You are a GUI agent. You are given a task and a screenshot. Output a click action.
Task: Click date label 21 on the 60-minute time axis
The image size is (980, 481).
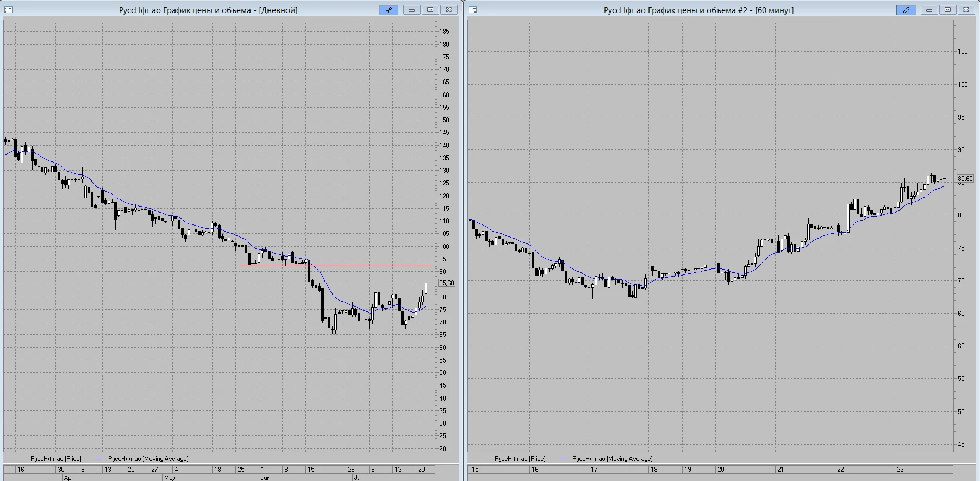tap(780, 470)
